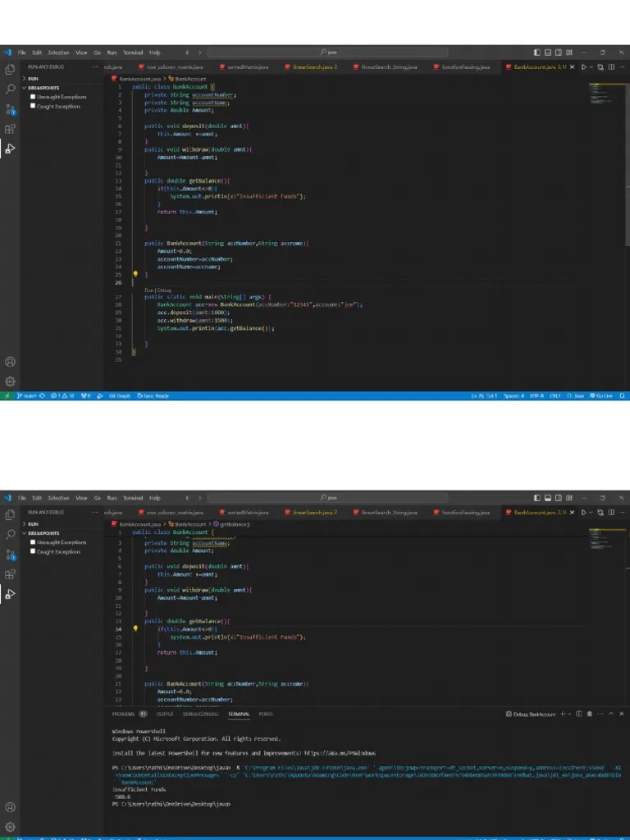Open Accounts icon in upper window
The image size is (630, 840).
[x=10, y=362]
